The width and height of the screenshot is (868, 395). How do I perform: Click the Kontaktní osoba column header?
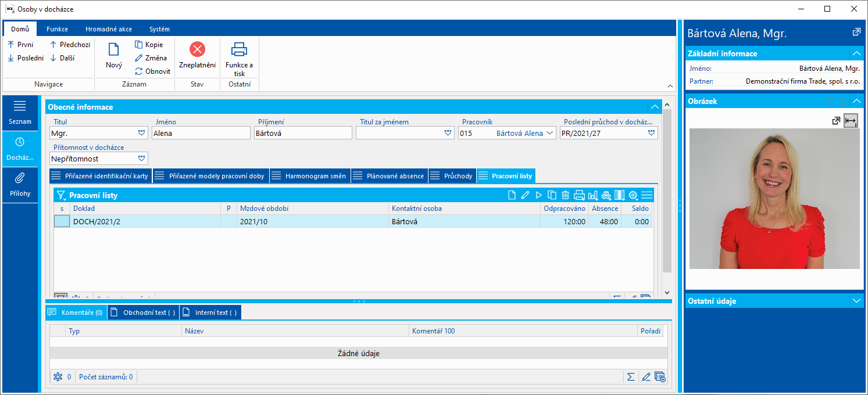click(465, 209)
